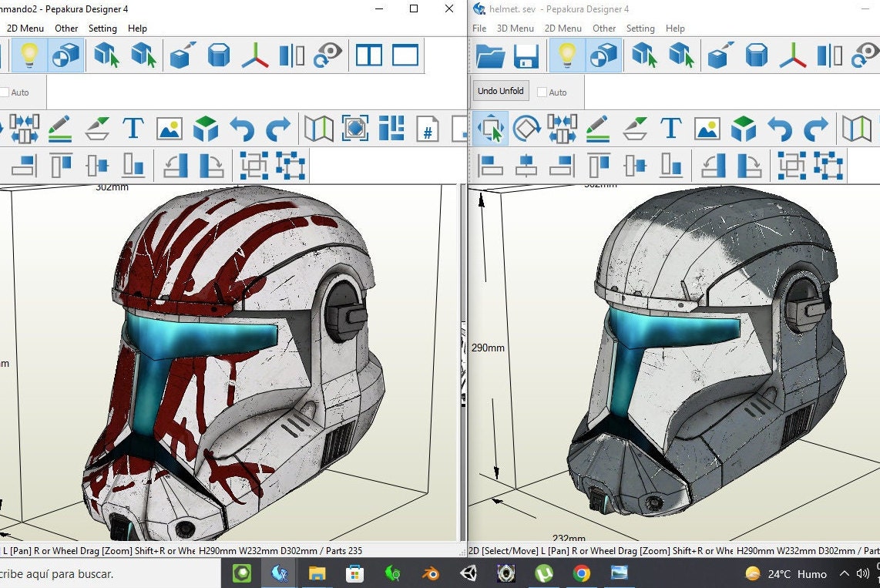Open File menu in helmet.sev window
This screenshot has height=588, width=880.
[479, 28]
